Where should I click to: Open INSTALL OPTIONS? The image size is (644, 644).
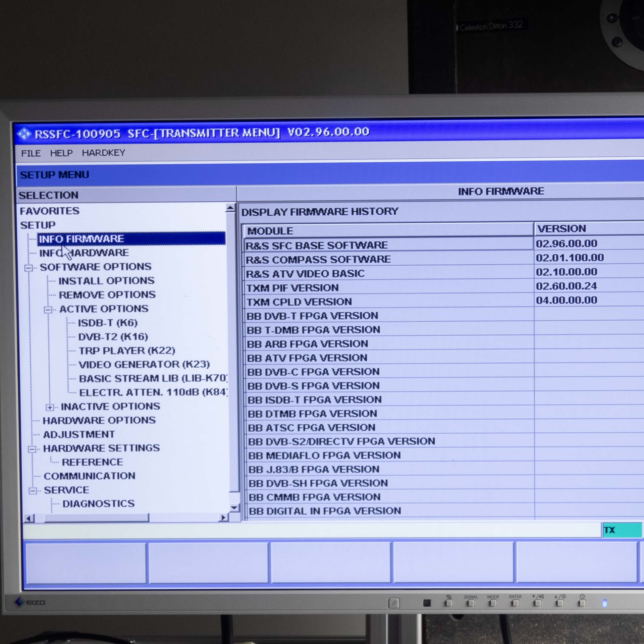pyautogui.click(x=106, y=281)
